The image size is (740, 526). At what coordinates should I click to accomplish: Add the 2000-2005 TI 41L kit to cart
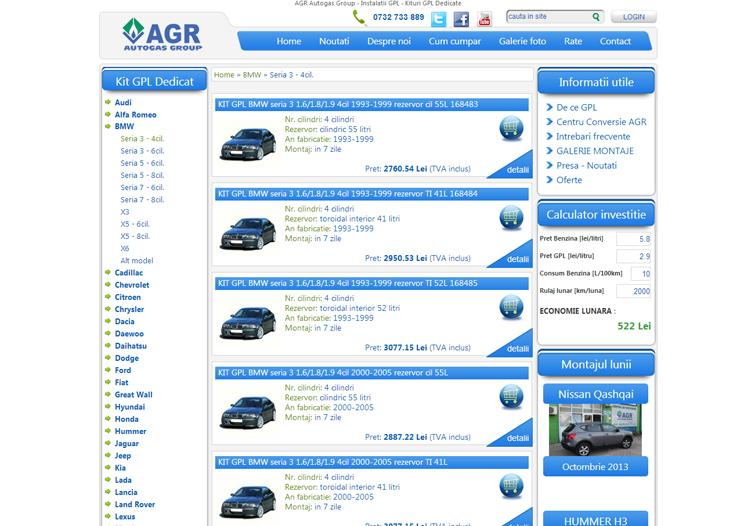pyautogui.click(x=511, y=486)
